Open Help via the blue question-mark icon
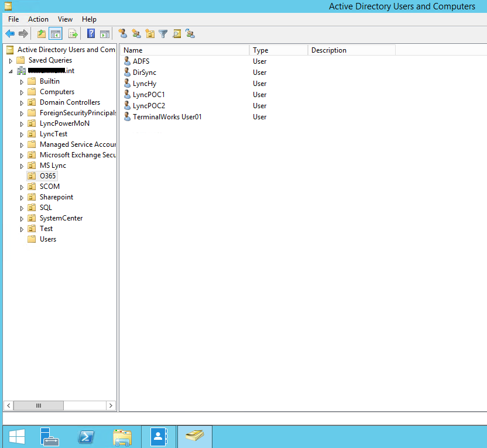The height and width of the screenshot is (448, 487). coord(91,33)
